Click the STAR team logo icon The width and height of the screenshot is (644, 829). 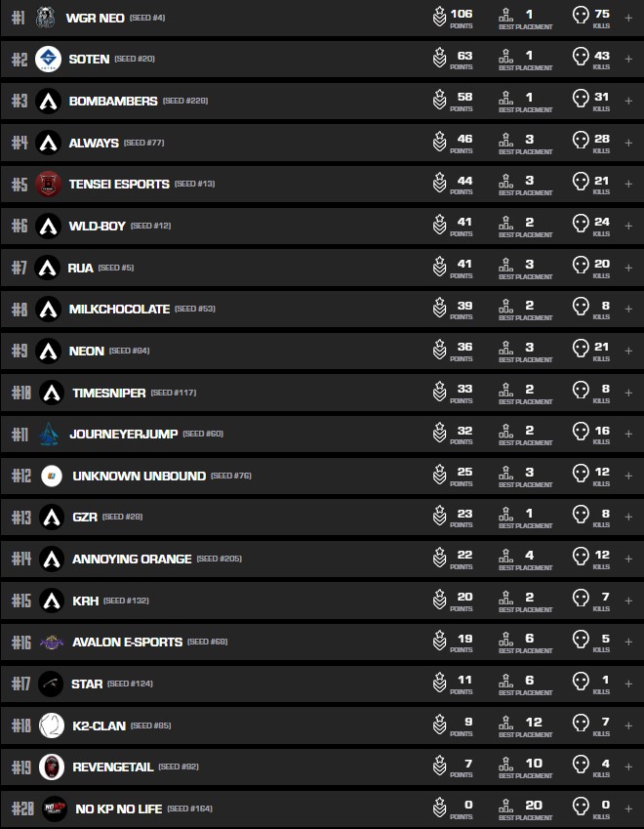point(51,684)
